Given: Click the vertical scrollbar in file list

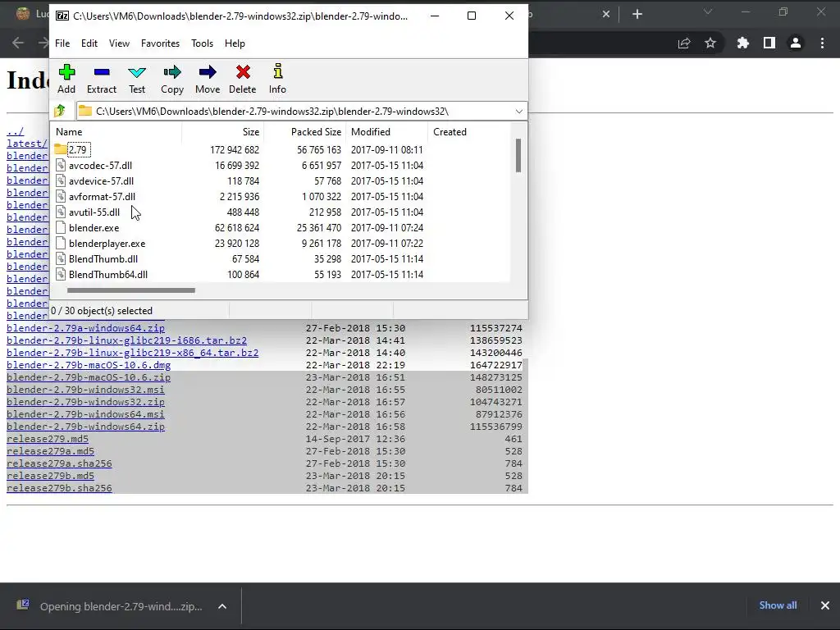Looking at the screenshot, I should click(518, 155).
